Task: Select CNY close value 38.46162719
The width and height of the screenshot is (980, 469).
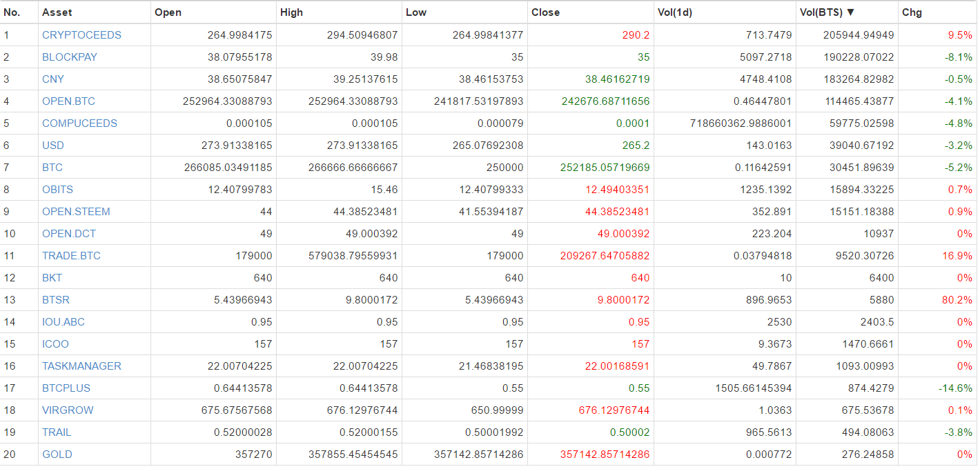Action: (618, 79)
